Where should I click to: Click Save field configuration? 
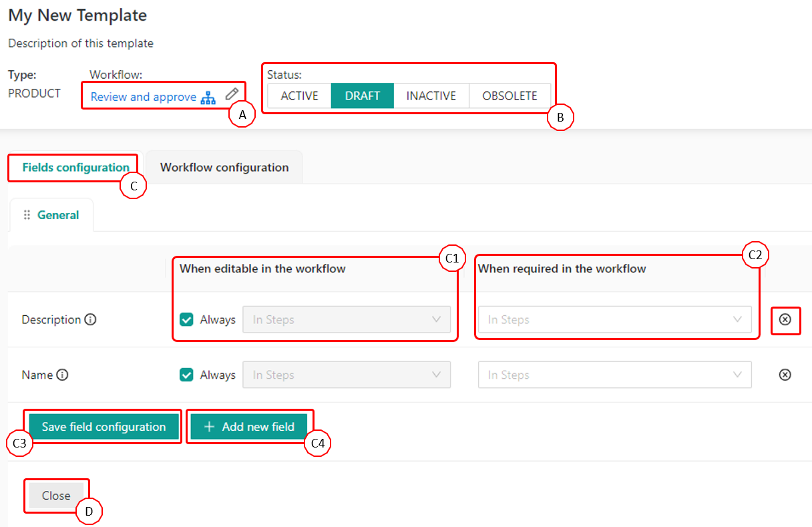coord(102,426)
